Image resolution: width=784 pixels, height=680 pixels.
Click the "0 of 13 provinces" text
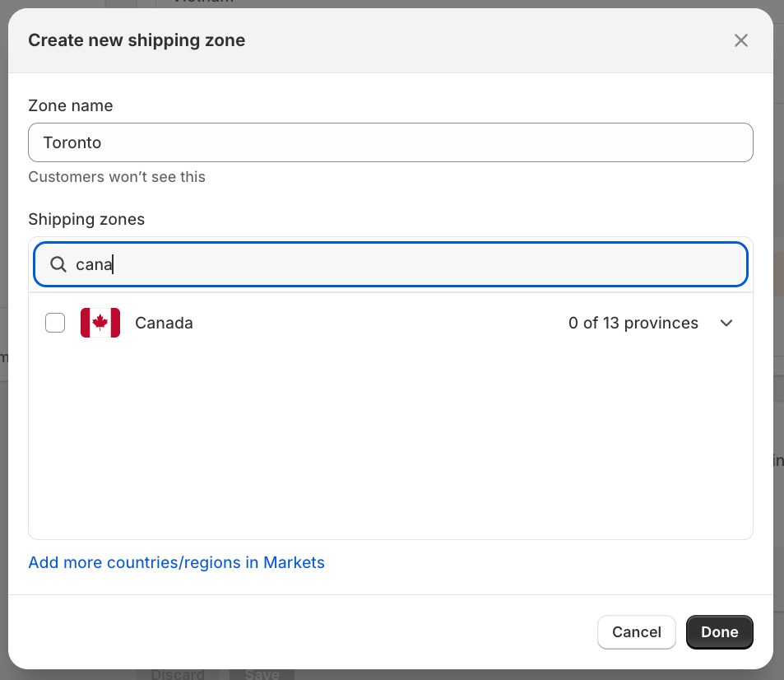(x=633, y=323)
